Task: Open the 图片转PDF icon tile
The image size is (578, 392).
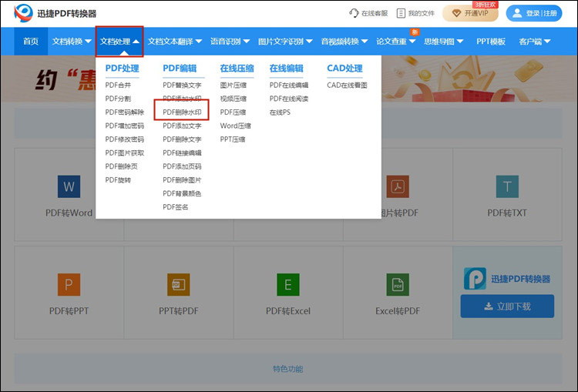Action: click(398, 186)
